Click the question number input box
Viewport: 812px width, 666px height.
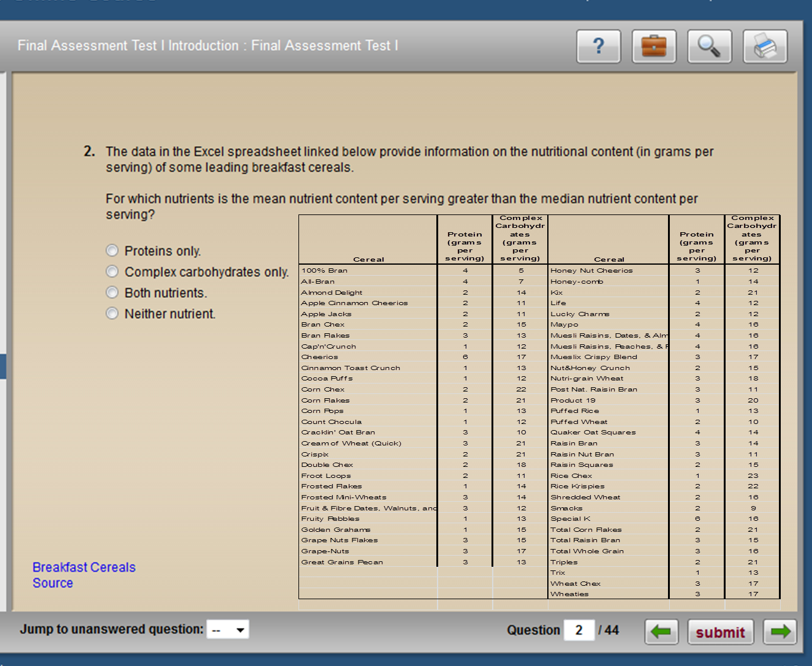click(x=579, y=630)
